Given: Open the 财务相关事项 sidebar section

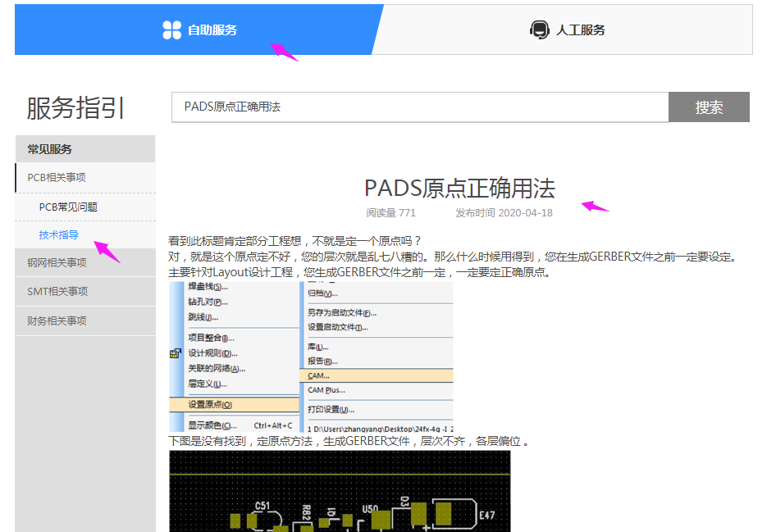Looking at the screenshot, I should pos(57,321).
